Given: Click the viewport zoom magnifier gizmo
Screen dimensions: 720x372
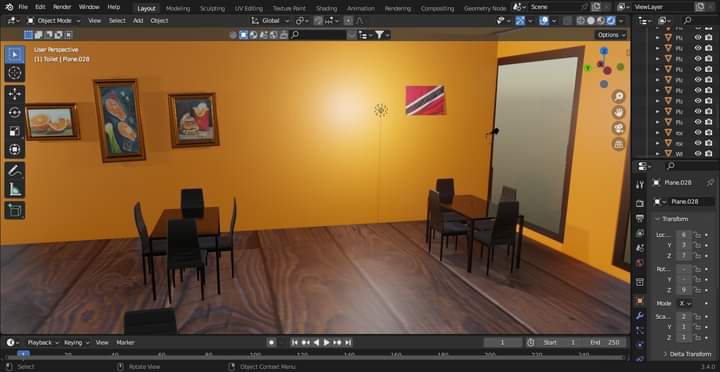Looking at the screenshot, I should click(x=619, y=96).
